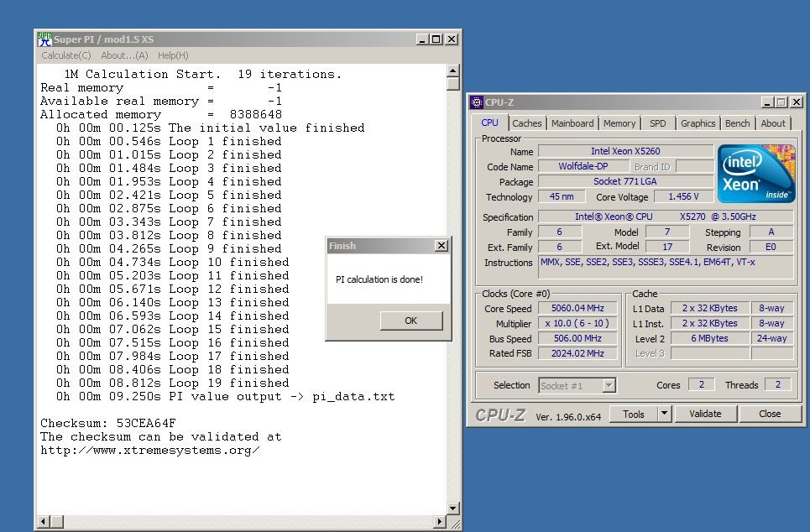Click the Code Name value Wolfdale-DP

[583, 166]
